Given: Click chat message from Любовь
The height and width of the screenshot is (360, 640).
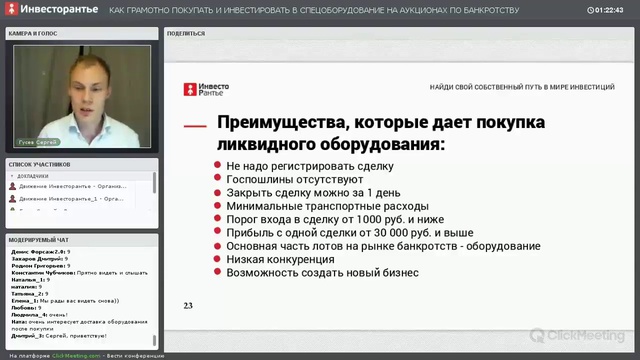Looking at the screenshot, I should [x=26, y=308].
